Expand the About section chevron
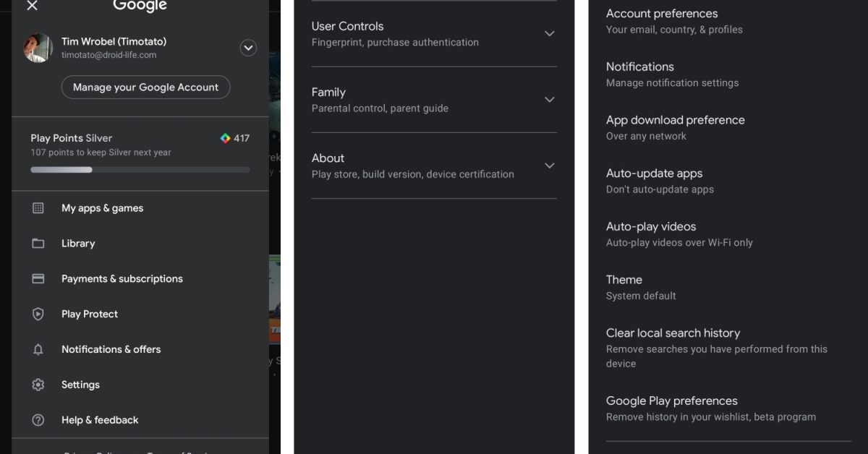The image size is (868, 454). pyautogui.click(x=549, y=166)
